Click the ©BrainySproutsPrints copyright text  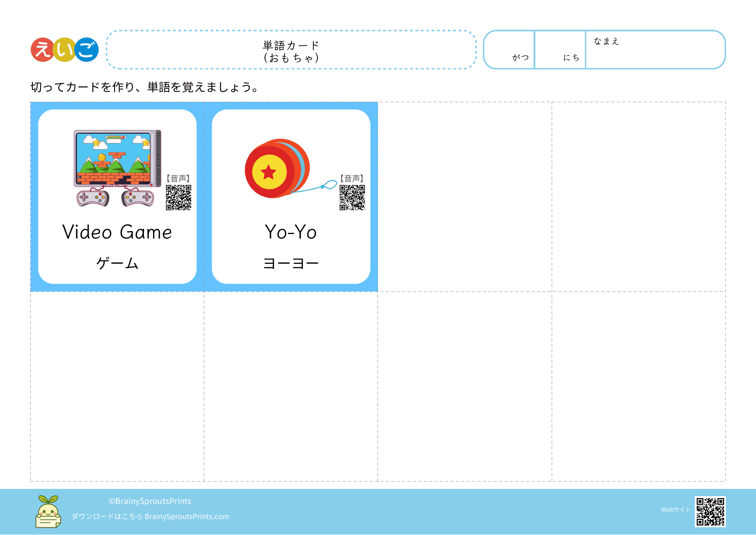click(x=150, y=501)
